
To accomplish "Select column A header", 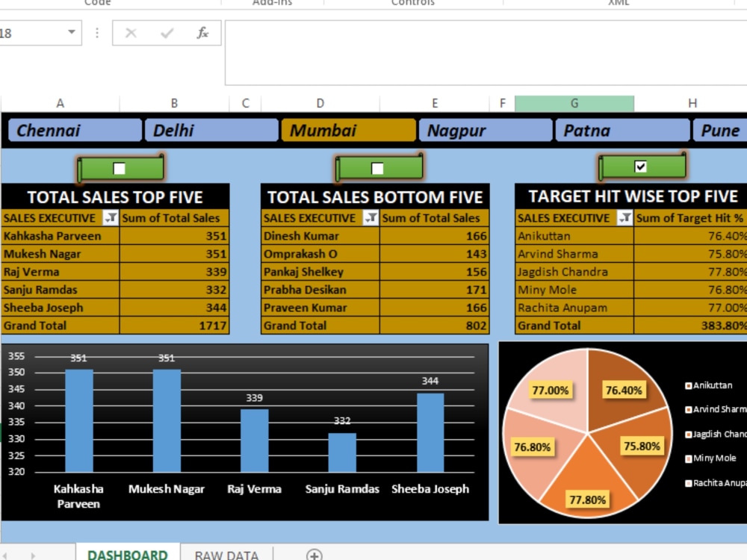I will [x=60, y=103].
